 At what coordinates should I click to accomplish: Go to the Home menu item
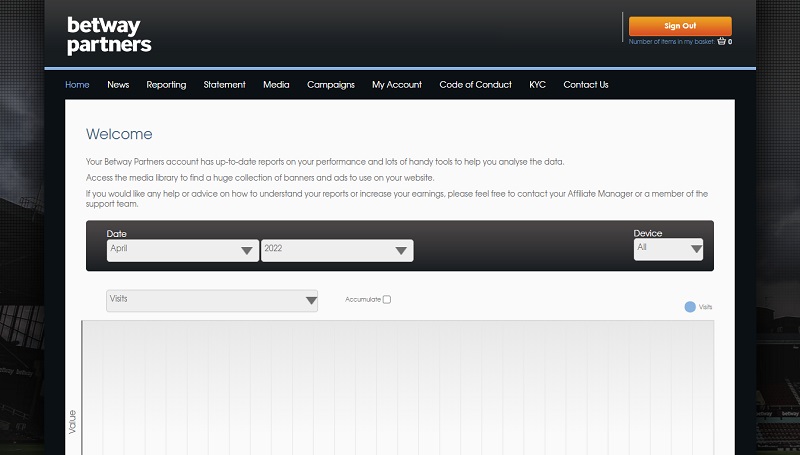(78, 85)
